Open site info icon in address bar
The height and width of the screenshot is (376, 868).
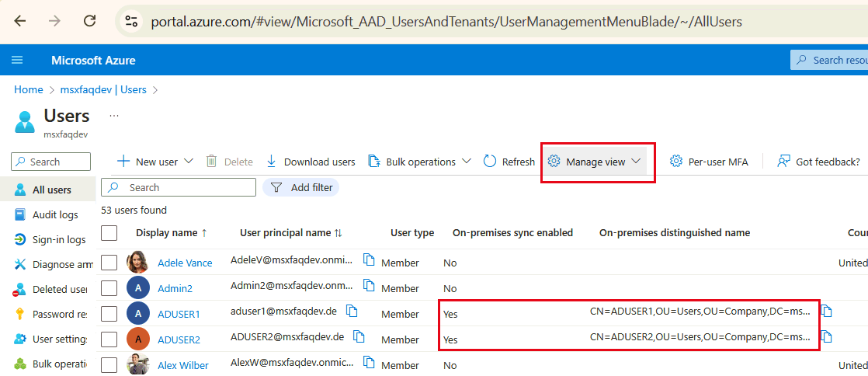(x=131, y=22)
